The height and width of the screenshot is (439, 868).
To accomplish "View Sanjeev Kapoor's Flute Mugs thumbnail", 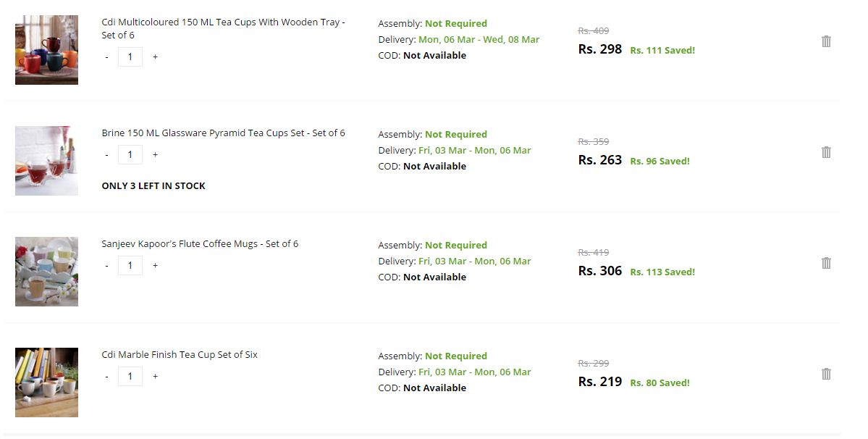I will point(46,272).
